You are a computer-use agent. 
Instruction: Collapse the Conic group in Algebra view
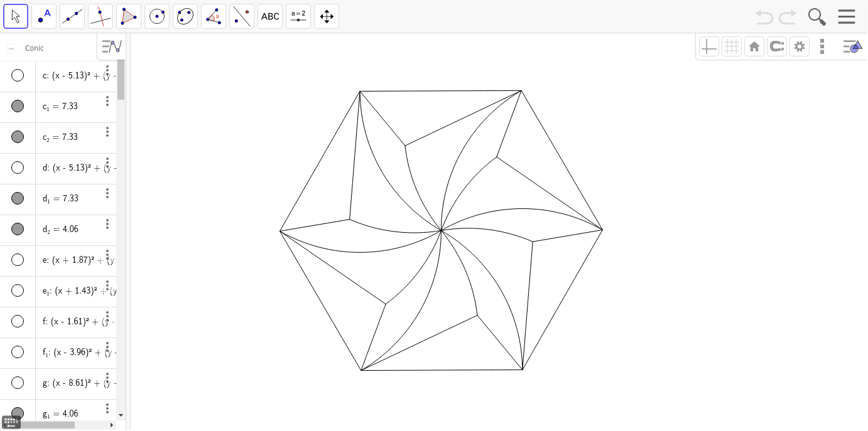coord(11,47)
